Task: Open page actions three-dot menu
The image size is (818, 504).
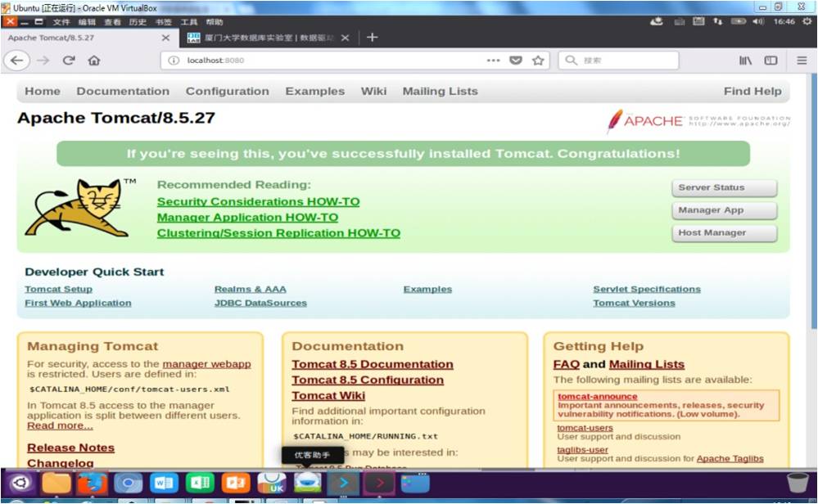Action: tap(493, 61)
